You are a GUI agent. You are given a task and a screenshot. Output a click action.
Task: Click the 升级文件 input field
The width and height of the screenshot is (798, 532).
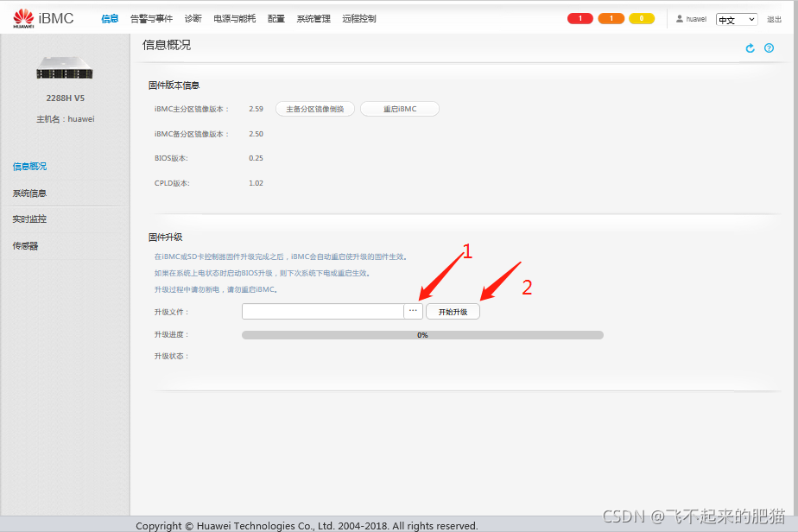coord(322,311)
